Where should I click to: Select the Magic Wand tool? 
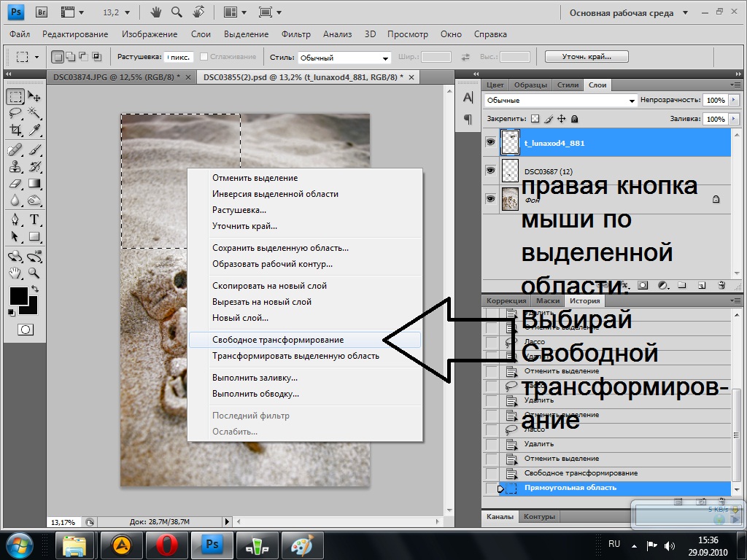(x=34, y=113)
